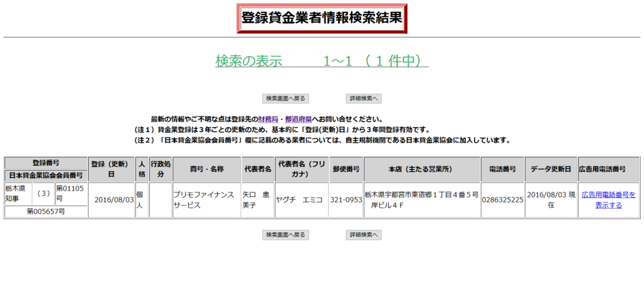Image resolution: width=644 pixels, height=305 pixels.
Task: Select the 代表者名（フリガナ） column header
Action: coord(301,169)
